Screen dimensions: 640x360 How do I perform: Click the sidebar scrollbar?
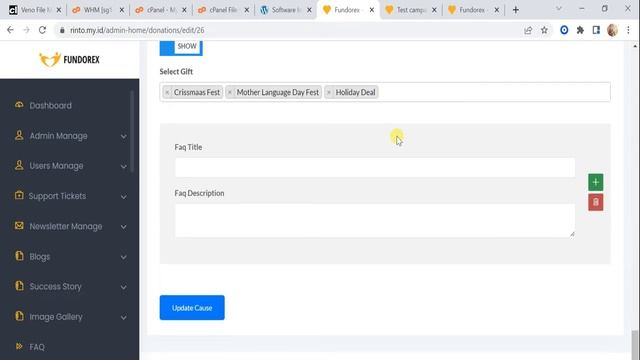132,131
